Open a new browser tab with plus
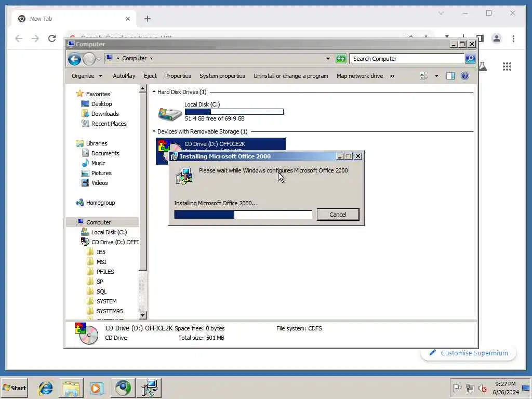The height and width of the screenshot is (399, 532). [x=147, y=19]
